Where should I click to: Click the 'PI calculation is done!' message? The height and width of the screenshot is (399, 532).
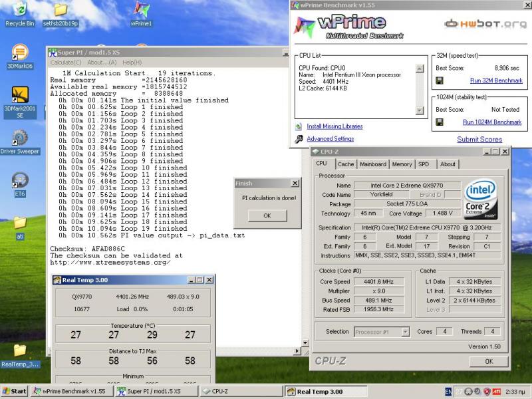(269, 198)
